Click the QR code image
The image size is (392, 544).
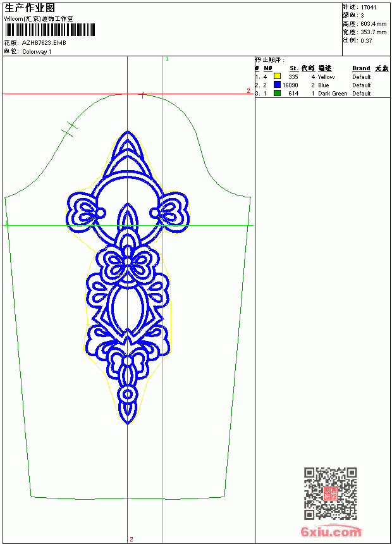coord(330,493)
